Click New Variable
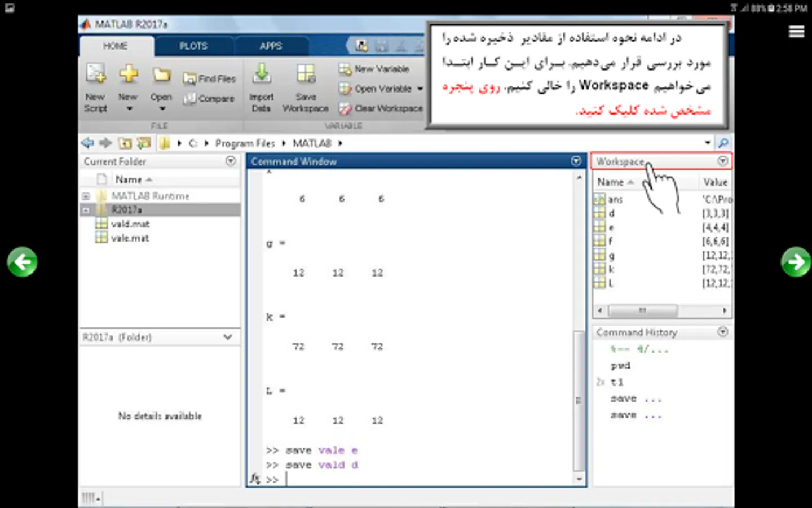The height and width of the screenshot is (508, 812). [374, 69]
